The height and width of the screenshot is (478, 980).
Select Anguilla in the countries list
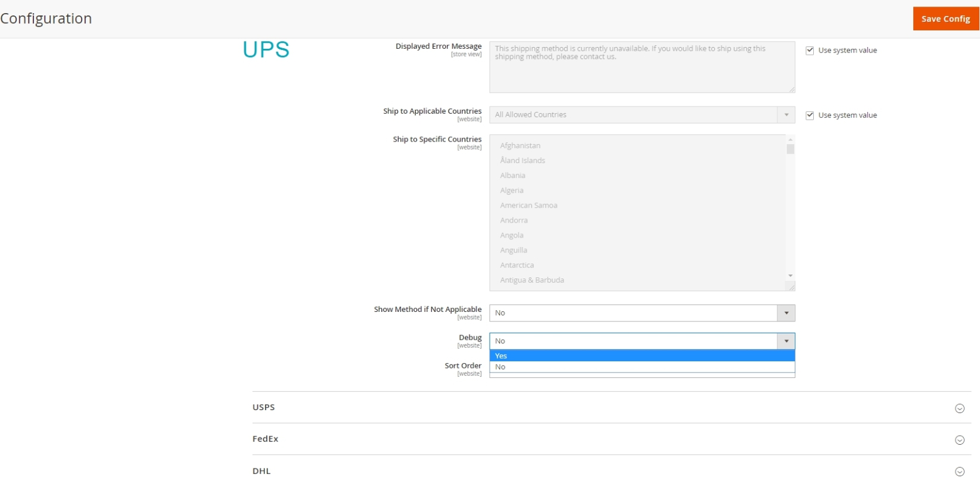pyautogui.click(x=514, y=250)
